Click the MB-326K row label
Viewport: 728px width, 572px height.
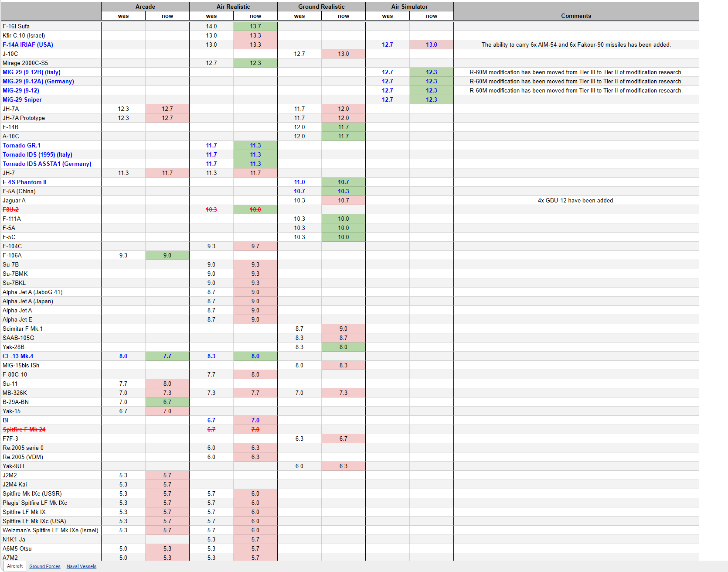(15, 393)
